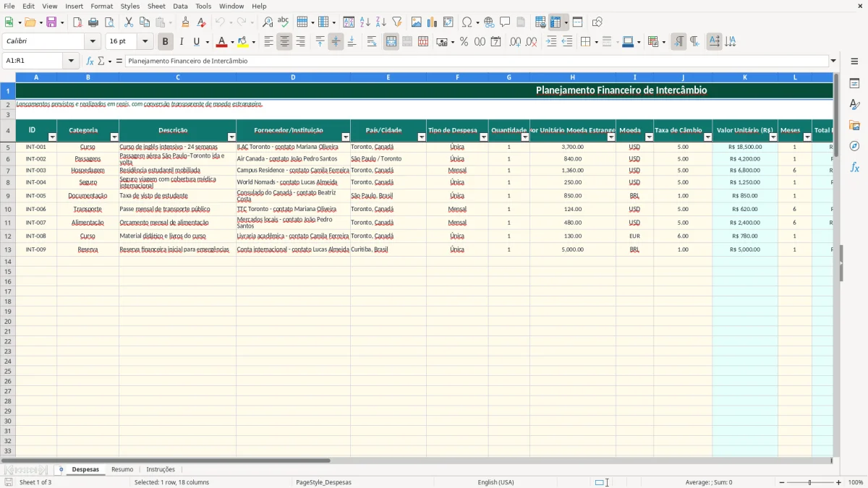Apply the red font color
Viewport: 868px width, 488px height.
221,42
